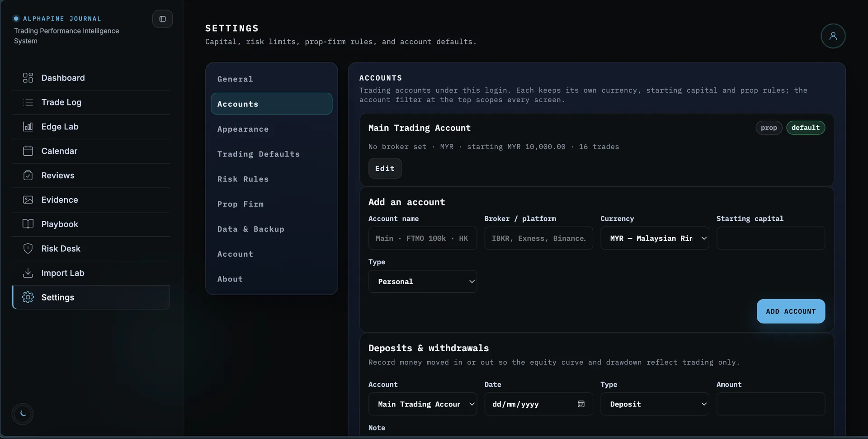Image resolution: width=868 pixels, height=439 pixels.
Task: Click the default badge on the account
Action: tap(806, 128)
